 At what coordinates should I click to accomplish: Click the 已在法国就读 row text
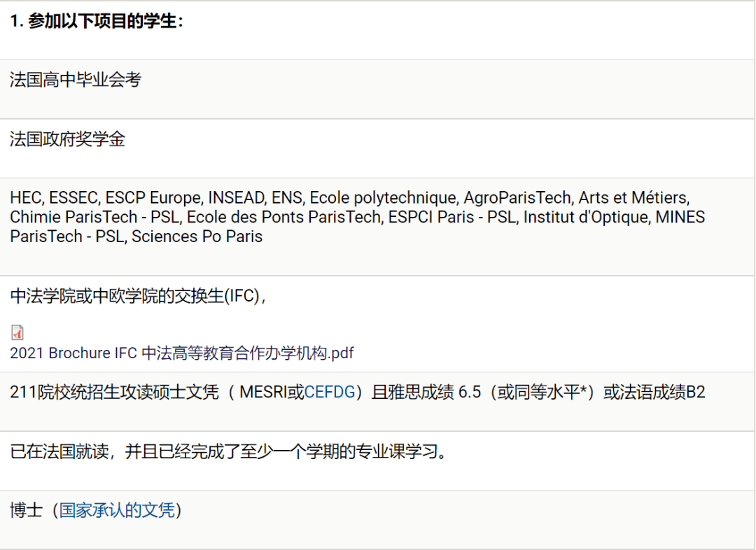click(x=230, y=451)
